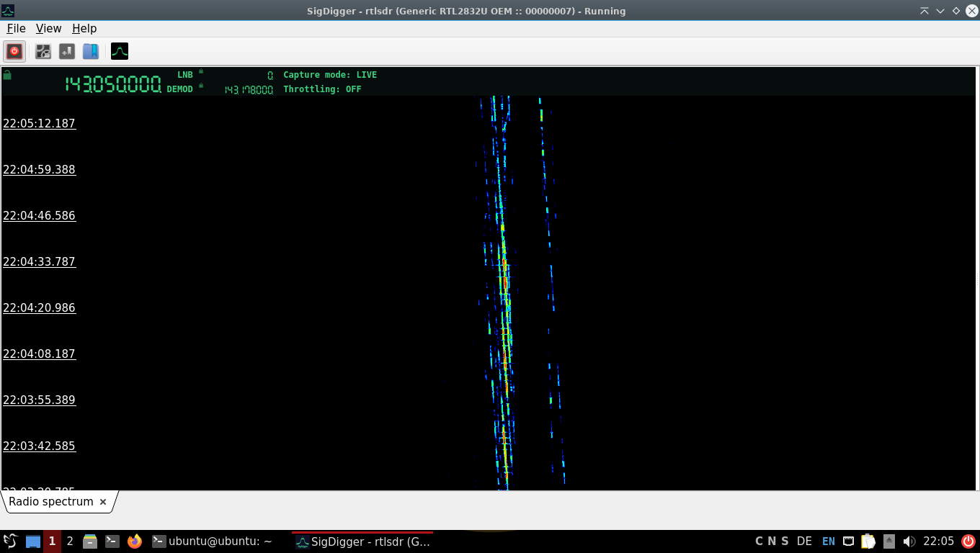Click the keep-above arrow in title bar
This screenshot has height=553, width=980.
click(925, 11)
